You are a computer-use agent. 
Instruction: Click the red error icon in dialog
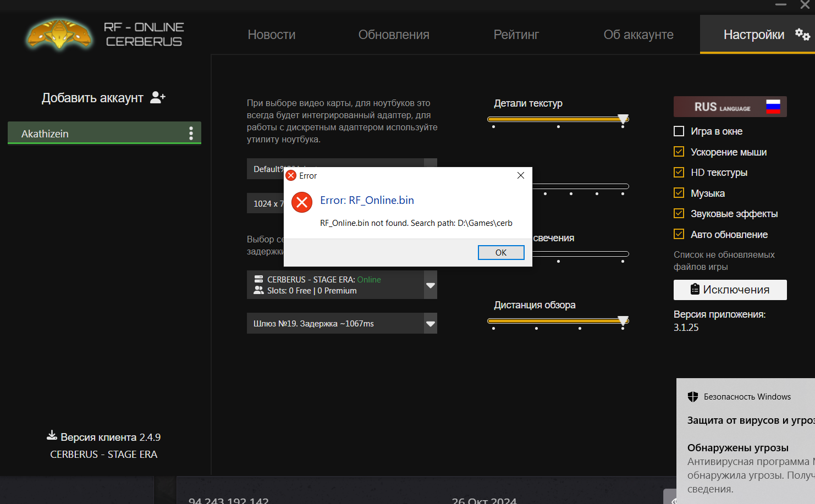pyautogui.click(x=301, y=202)
